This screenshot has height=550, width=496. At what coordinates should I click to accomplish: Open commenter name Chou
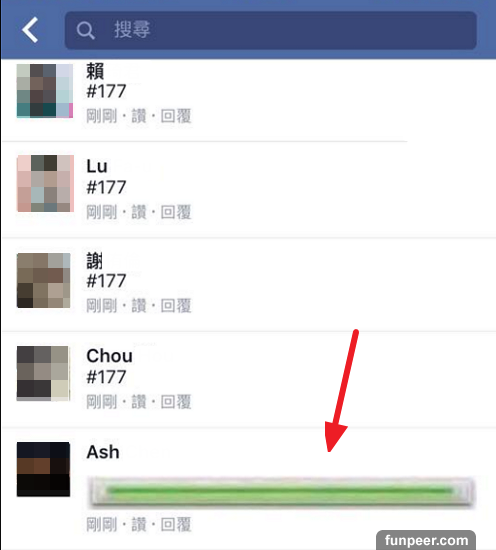point(109,356)
